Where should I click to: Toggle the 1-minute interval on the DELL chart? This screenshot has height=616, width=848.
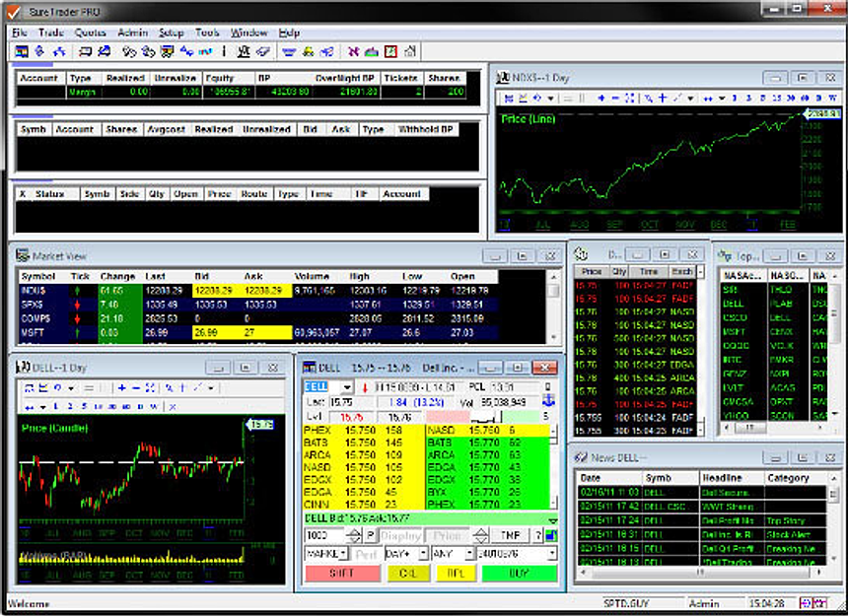coord(55,406)
